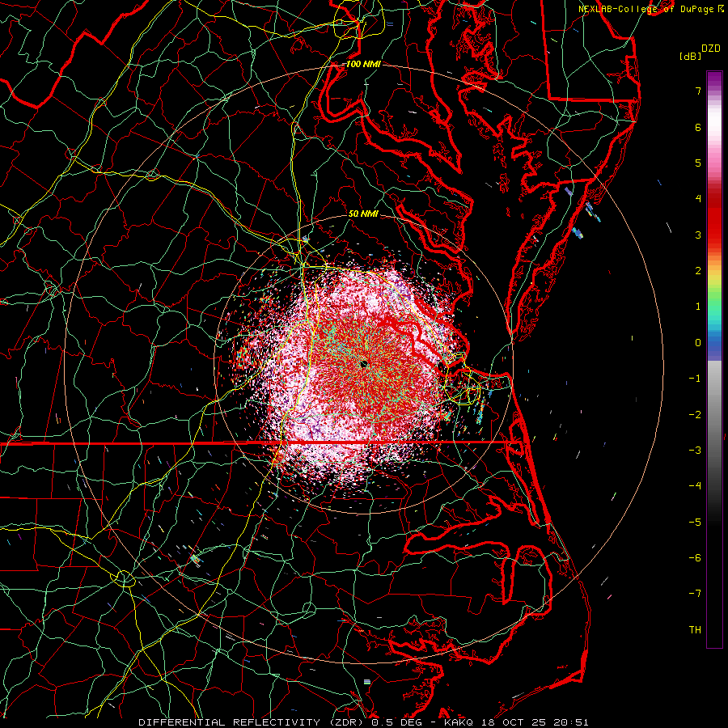Click the 0 value on color scale
This screenshot has width=728, height=728.
pos(698,343)
